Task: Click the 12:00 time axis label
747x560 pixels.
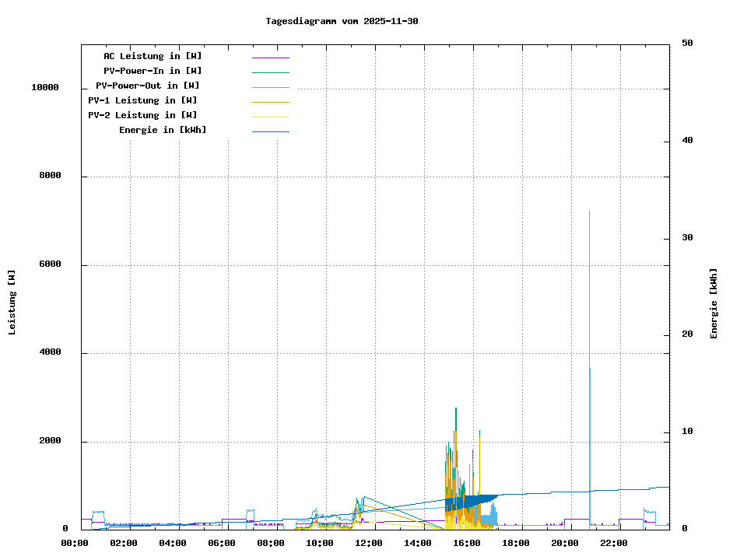Action: [x=368, y=543]
